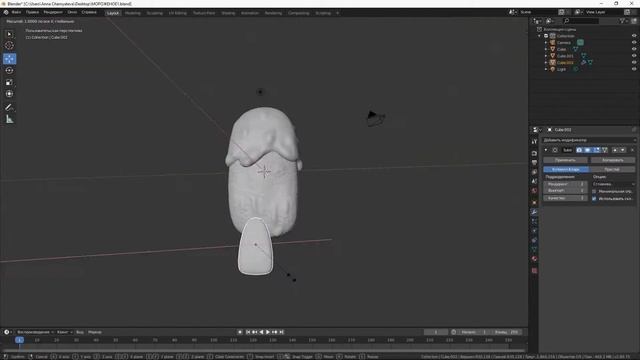Open the Object properties tab orange square

(x=534, y=202)
